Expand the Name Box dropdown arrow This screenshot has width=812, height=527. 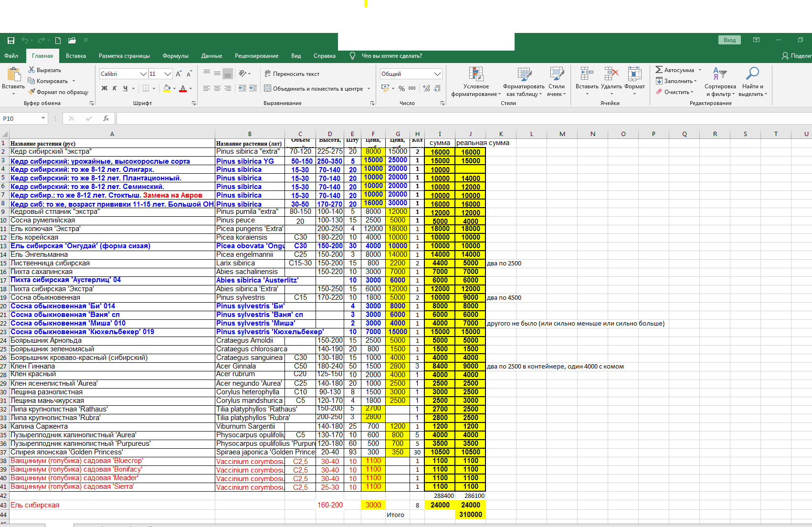point(43,118)
